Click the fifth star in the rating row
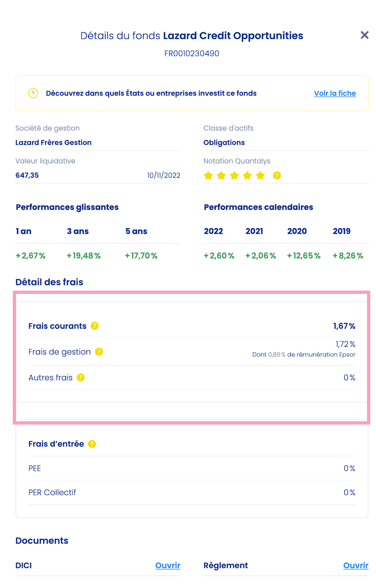The height and width of the screenshot is (588, 376). tap(260, 175)
